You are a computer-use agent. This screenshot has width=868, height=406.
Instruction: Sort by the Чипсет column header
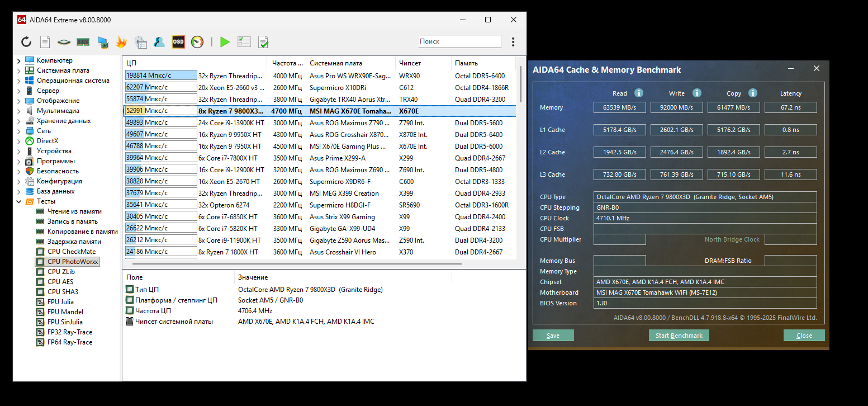pos(423,63)
